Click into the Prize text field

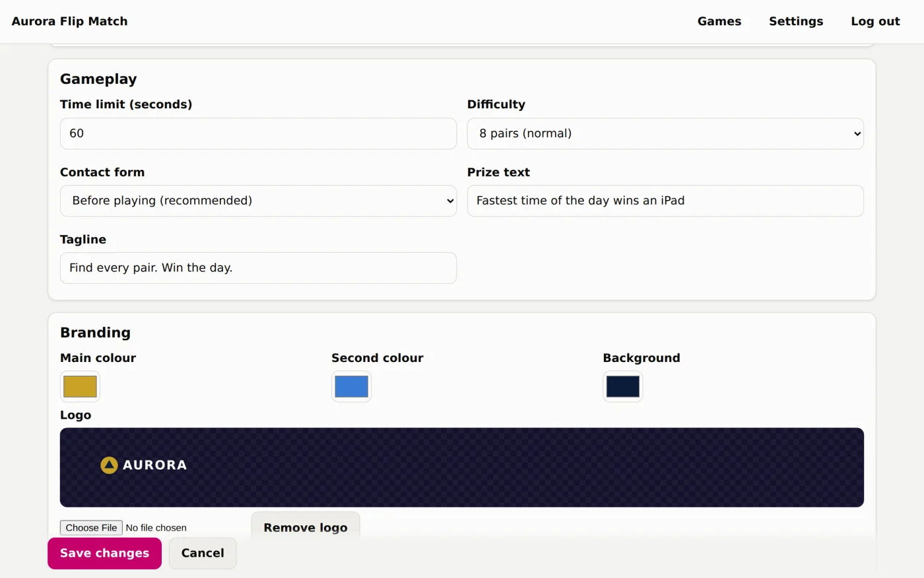[665, 201]
